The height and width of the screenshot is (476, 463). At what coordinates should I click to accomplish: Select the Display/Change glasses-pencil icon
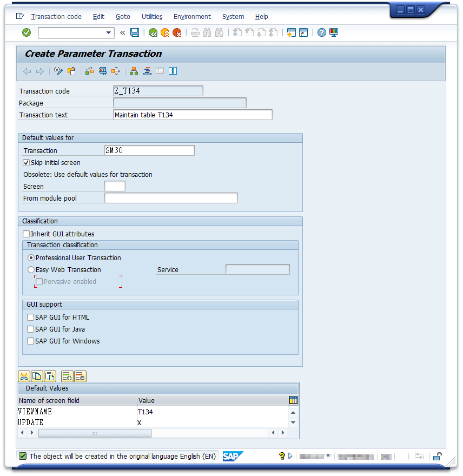click(58, 71)
